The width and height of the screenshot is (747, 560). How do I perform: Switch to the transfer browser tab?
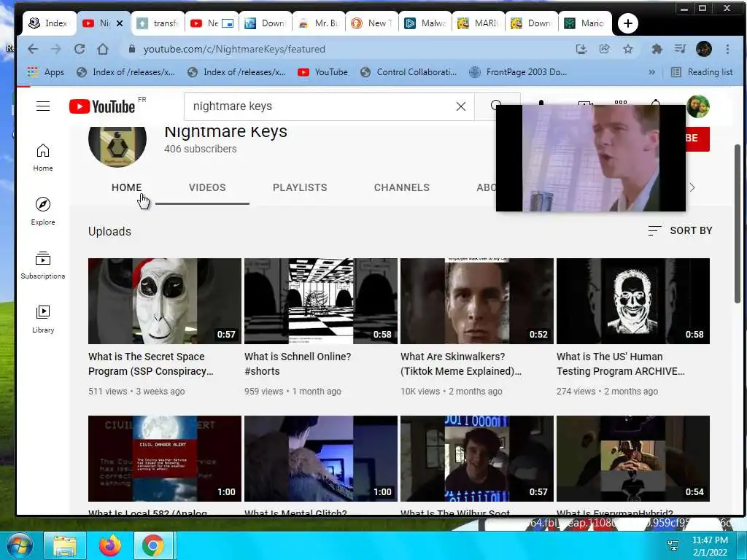(x=158, y=23)
